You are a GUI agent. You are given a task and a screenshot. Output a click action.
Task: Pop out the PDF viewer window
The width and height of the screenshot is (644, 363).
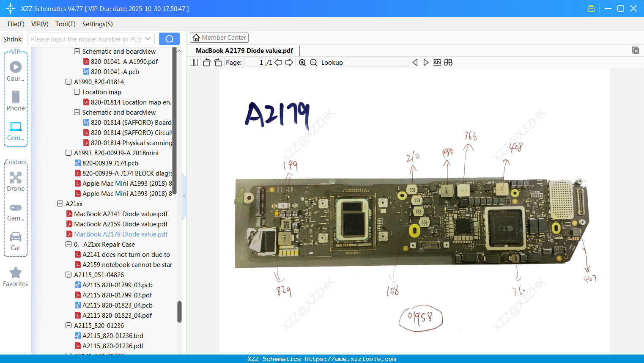click(x=635, y=50)
